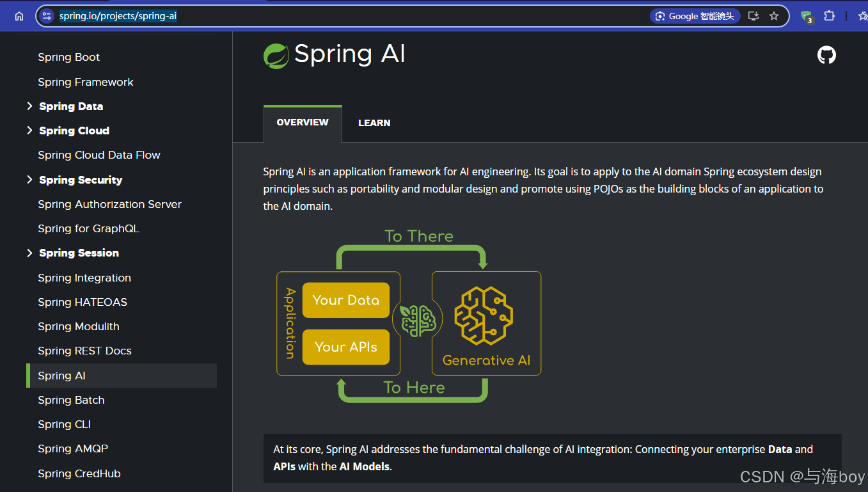Click the install app icon in address bar
868x492 pixels.
pos(754,16)
